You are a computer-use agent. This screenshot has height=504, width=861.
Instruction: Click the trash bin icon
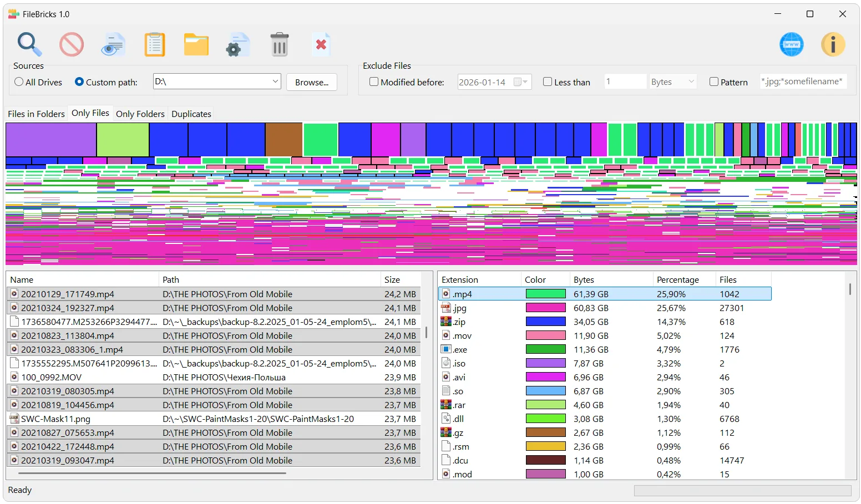(x=280, y=44)
